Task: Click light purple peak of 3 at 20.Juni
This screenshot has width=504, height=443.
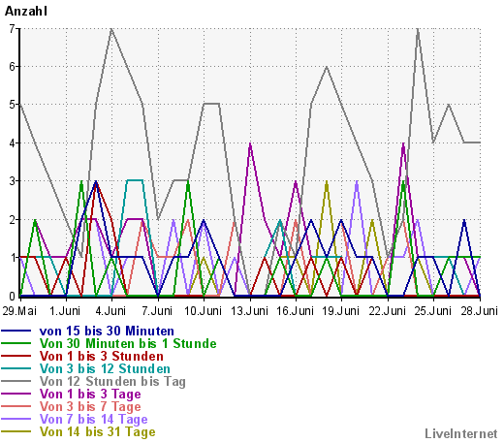Action: pyautogui.click(x=357, y=181)
